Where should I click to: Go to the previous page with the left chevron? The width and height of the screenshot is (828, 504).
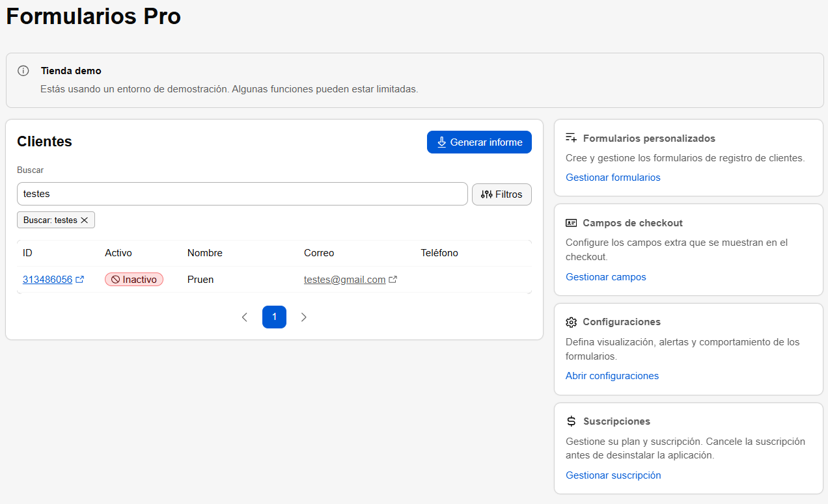245,317
